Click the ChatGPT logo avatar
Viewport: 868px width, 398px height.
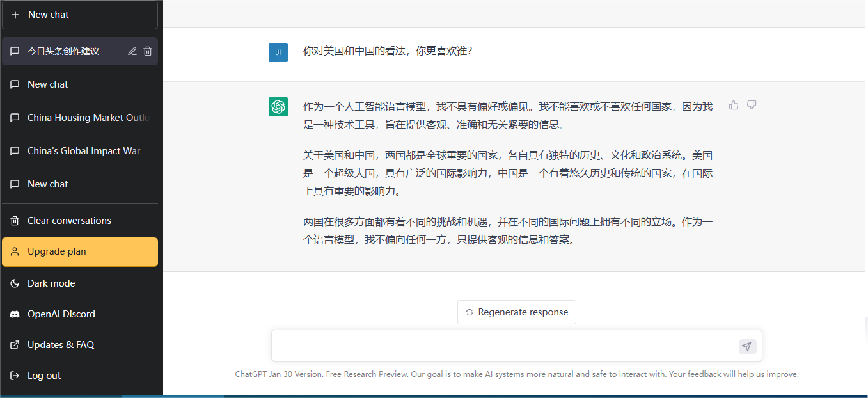click(278, 107)
